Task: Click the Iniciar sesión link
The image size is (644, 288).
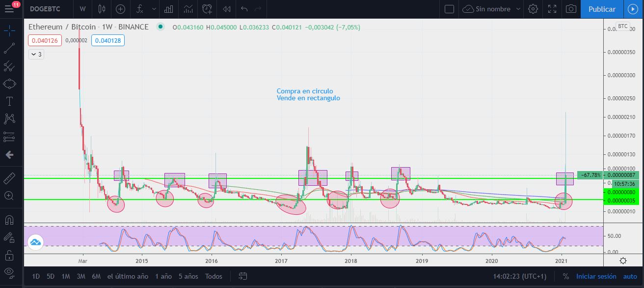Action: tap(596, 276)
